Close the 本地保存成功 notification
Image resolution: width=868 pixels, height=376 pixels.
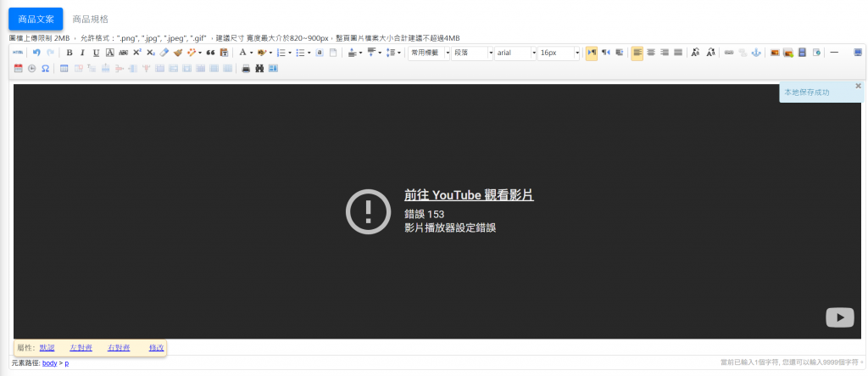point(858,86)
